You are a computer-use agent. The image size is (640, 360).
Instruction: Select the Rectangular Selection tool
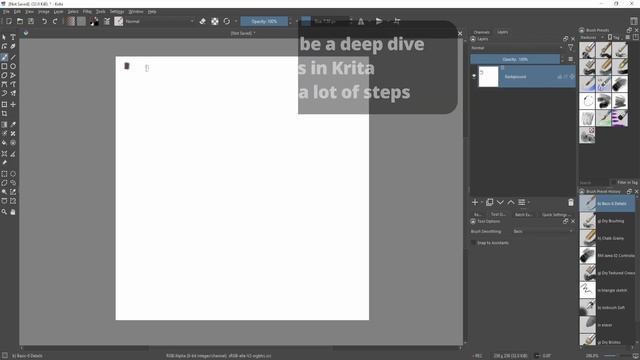click(x=4, y=174)
